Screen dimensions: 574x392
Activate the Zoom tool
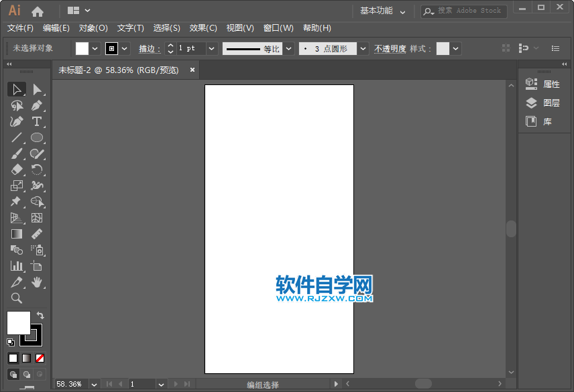[x=17, y=298]
